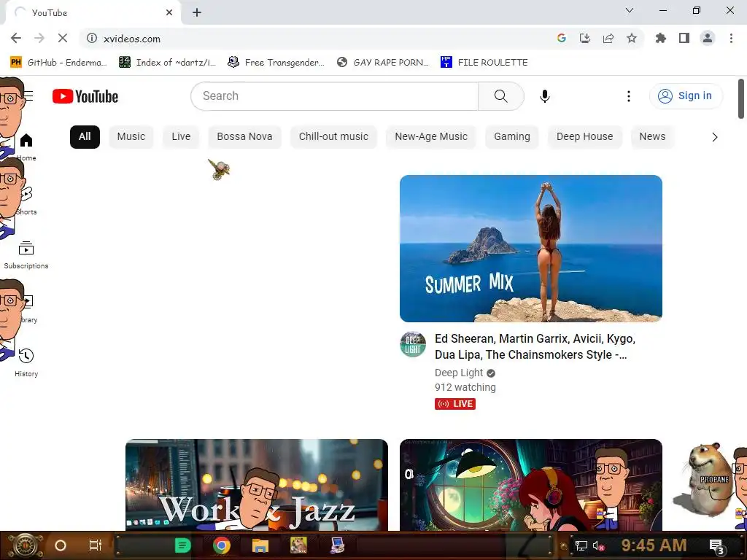
Task: Click the YouTube logo
Action: tap(85, 96)
